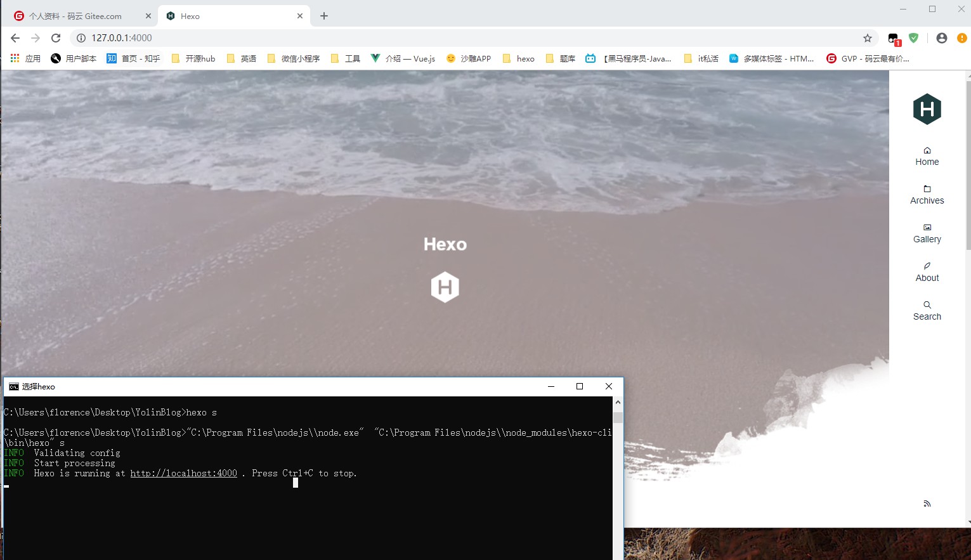The image size is (971, 560).
Task: Click the orange Chrome update alert icon
Action: 962,38
